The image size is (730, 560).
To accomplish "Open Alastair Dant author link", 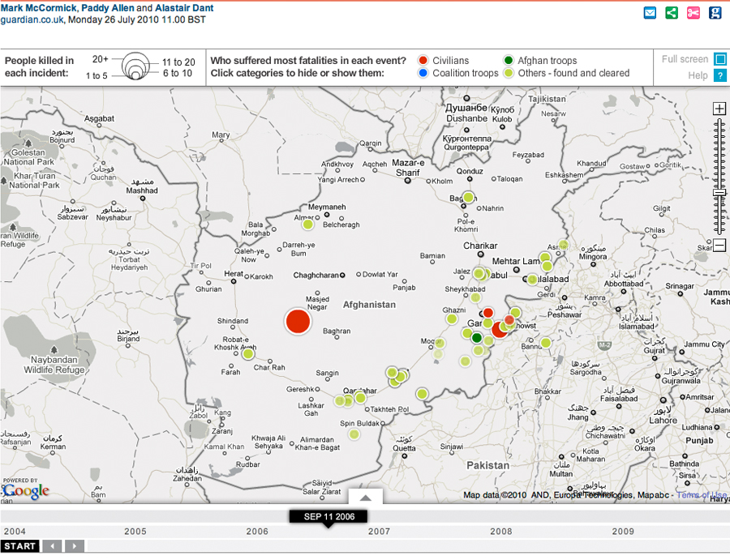I will tap(184, 8).
